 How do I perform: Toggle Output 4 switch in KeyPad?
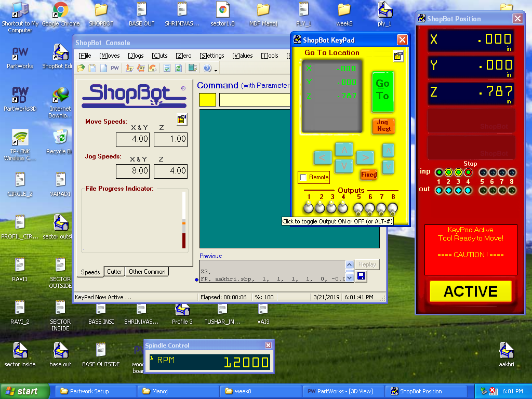click(343, 207)
